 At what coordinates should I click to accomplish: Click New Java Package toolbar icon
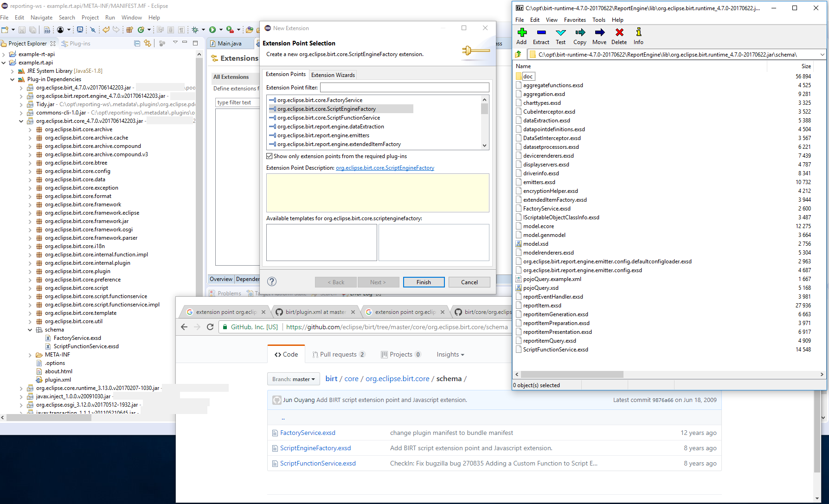[x=129, y=30]
